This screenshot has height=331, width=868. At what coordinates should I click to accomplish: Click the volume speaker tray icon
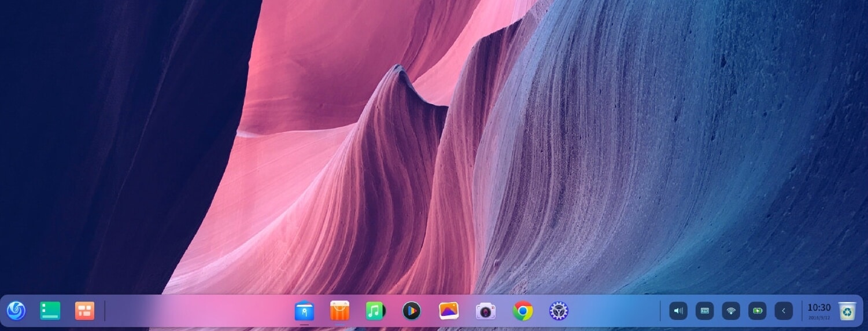[x=678, y=311]
